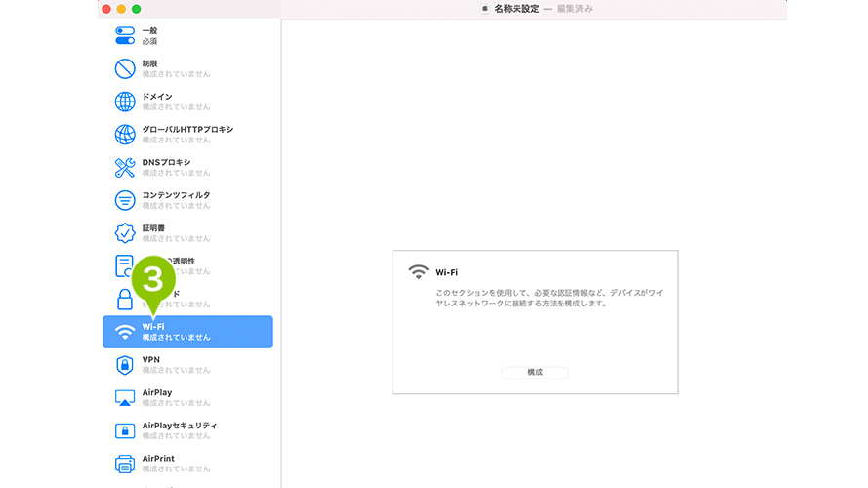Open the 証明書 payload section

pyautogui.click(x=187, y=233)
